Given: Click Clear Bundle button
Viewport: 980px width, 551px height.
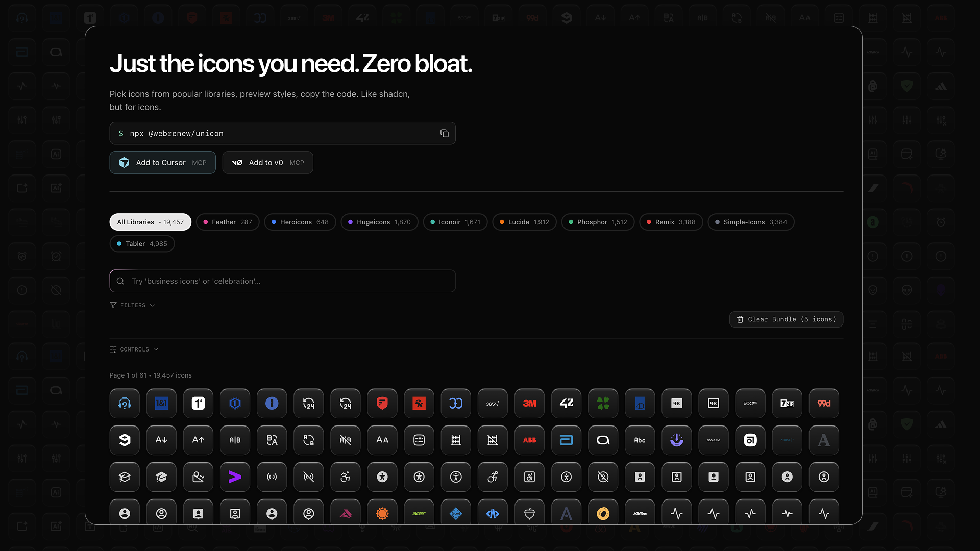Looking at the screenshot, I should pyautogui.click(x=786, y=319).
